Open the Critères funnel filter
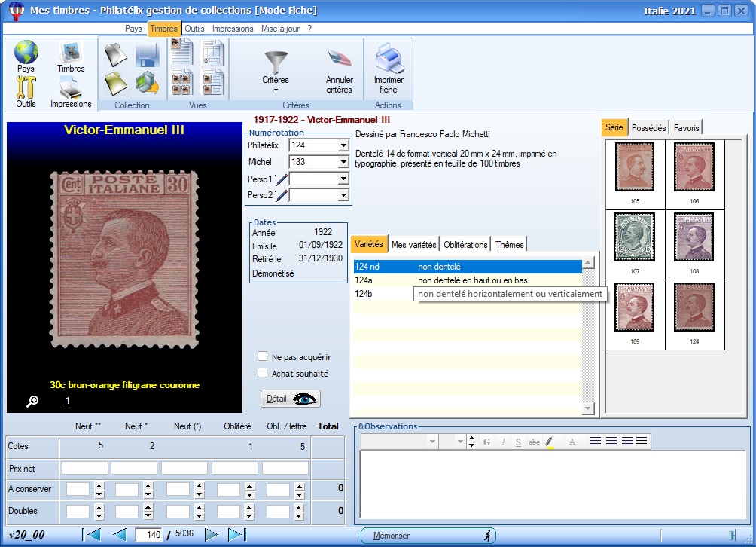Image resolution: width=756 pixels, height=547 pixels. pyautogui.click(x=276, y=63)
